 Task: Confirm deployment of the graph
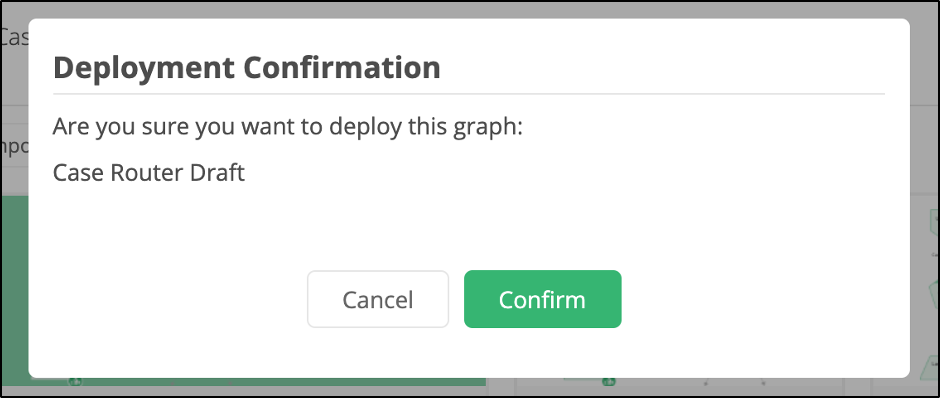point(543,299)
